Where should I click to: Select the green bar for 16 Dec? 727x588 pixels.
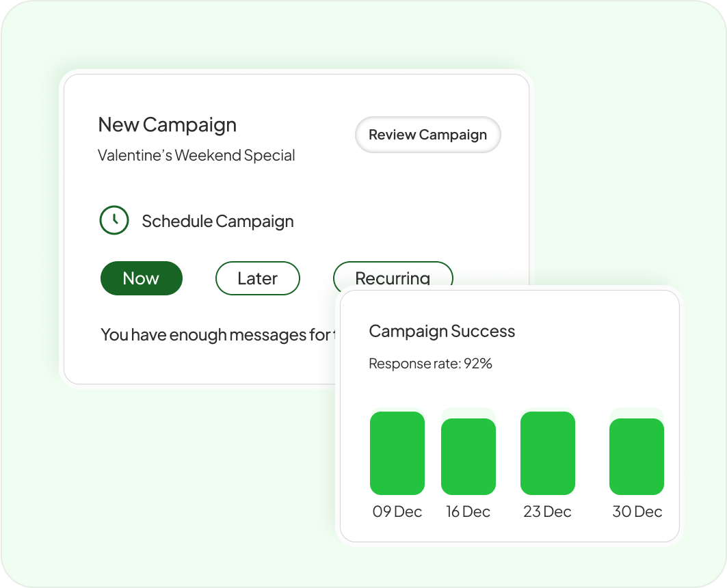[468, 457]
